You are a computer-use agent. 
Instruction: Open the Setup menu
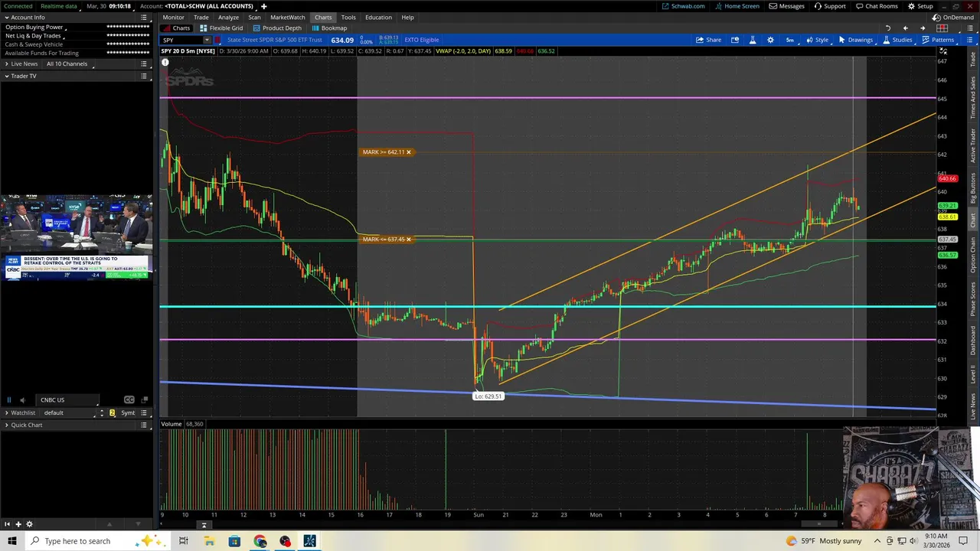[x=920, y=6]
